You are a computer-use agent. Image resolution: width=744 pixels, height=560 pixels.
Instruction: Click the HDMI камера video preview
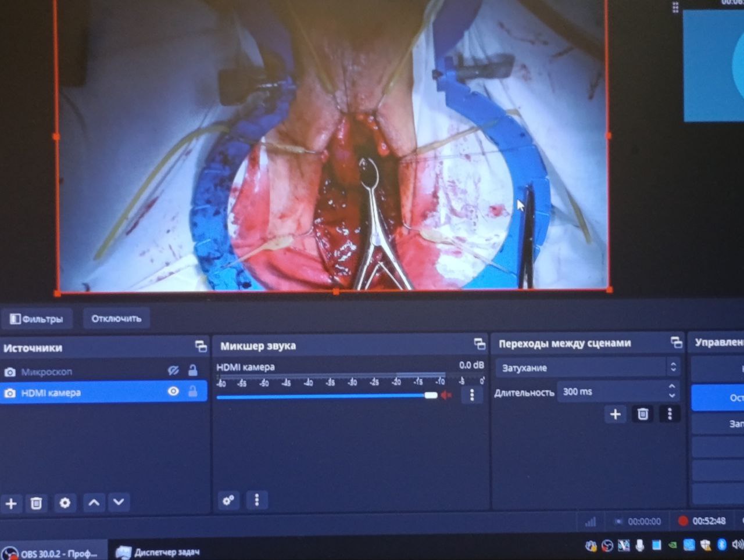pos(332,145)
